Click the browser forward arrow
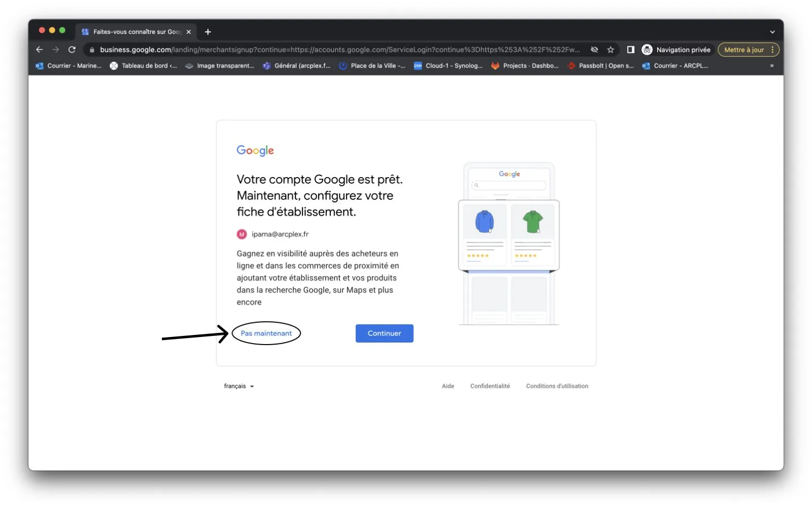812x508 pixels. (56, 50)
